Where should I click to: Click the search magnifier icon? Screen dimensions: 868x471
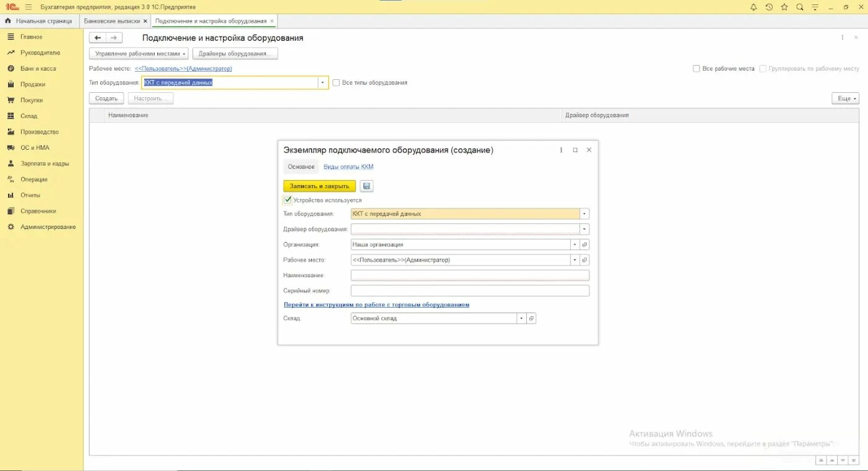coord(800,7)
